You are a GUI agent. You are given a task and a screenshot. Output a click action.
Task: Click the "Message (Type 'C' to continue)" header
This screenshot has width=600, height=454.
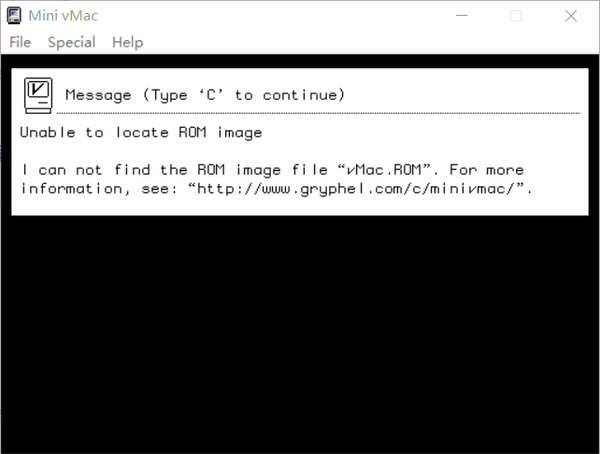(205, 95)
